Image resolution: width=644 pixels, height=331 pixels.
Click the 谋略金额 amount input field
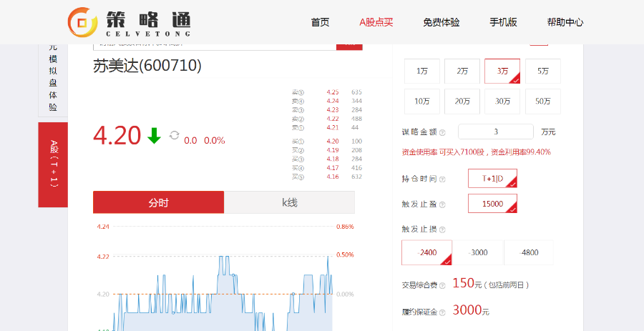(496, 132)
